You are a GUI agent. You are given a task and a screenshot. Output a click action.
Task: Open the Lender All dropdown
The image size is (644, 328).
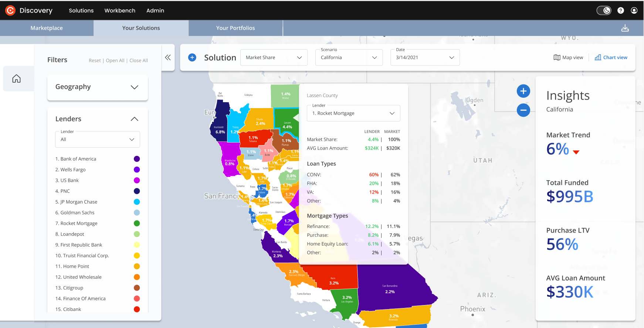98,139
